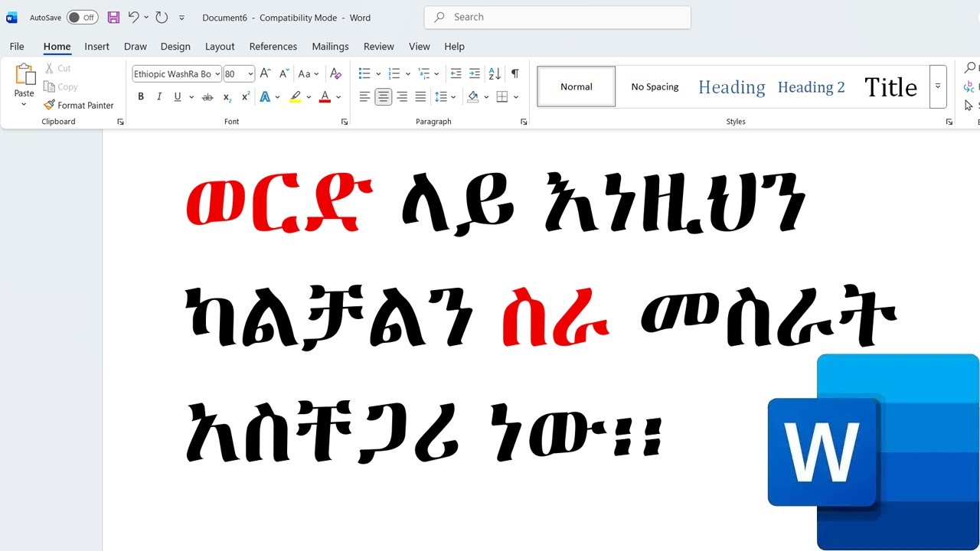The height and width of the screenshot is (551, 980).
Task: Increase paragraph indent
Action: 475,73
